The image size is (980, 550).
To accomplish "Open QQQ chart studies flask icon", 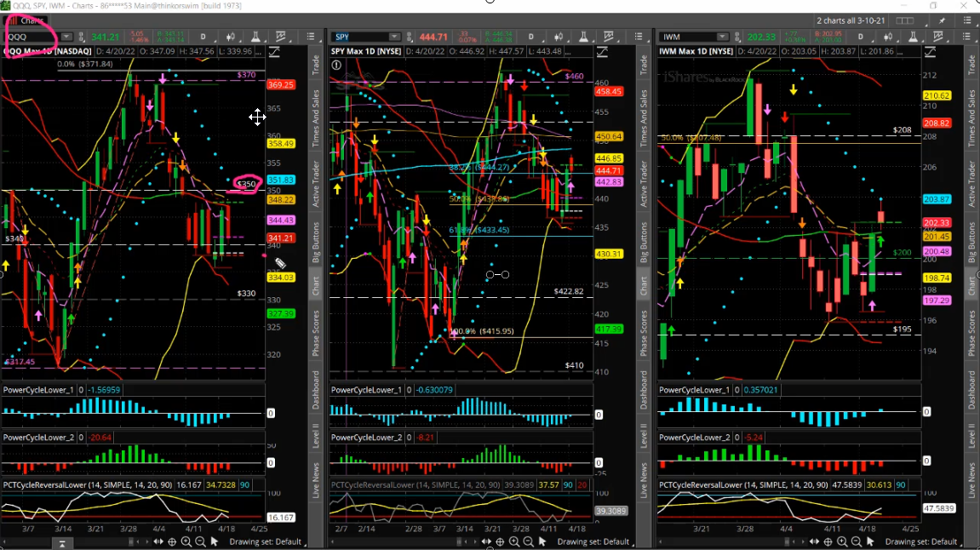I will click(x=255, y=37).
